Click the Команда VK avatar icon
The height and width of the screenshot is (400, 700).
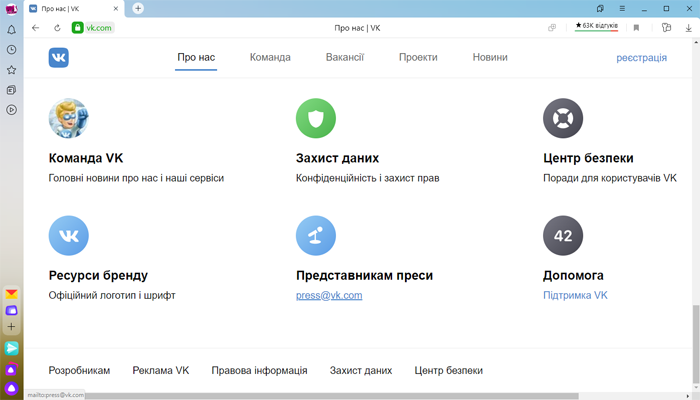pos(68,118)
